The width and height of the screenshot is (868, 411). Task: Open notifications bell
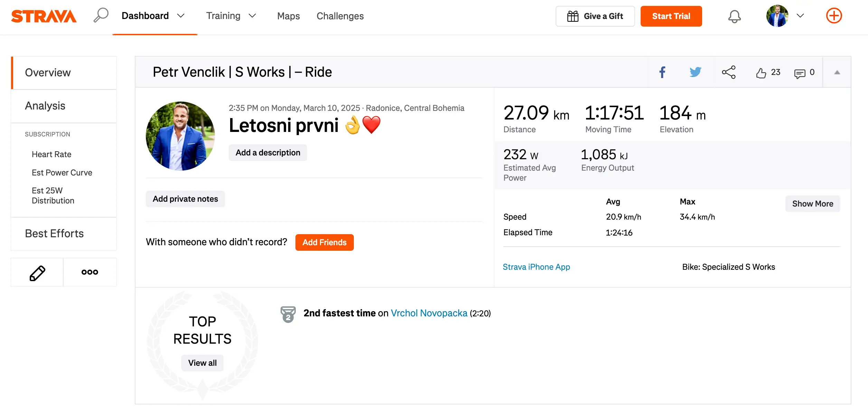(734, 16)
